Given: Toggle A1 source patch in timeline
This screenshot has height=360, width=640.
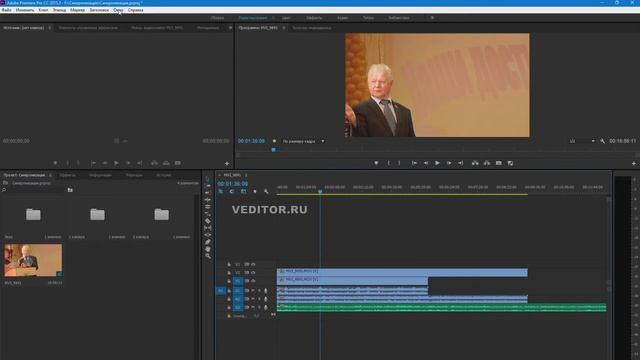Looking at the screenshot, I should coord(220,291).
